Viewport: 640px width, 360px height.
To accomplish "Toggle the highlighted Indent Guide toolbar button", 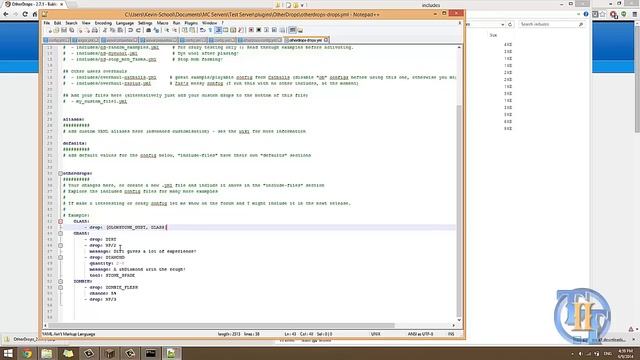I will 218,30.
